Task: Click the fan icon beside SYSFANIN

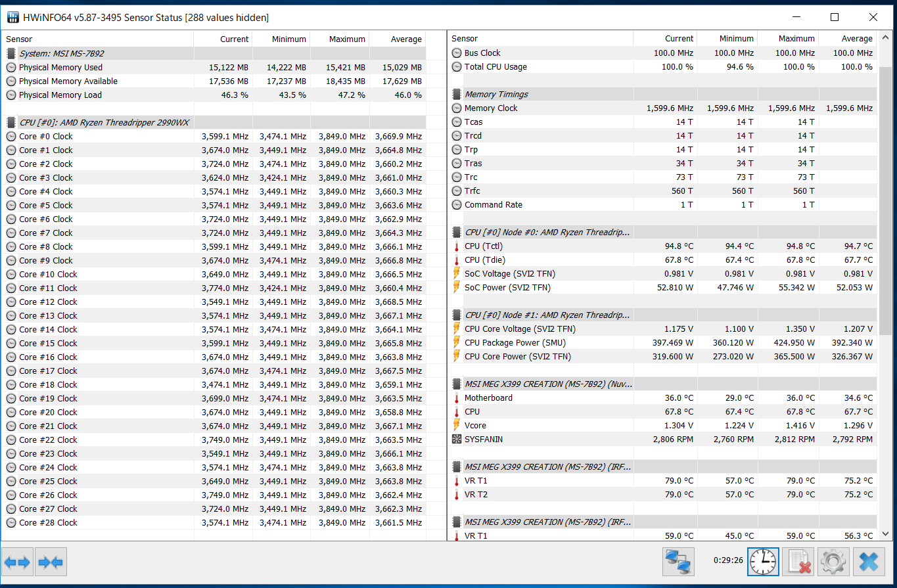Action: [x=457, y=440]
